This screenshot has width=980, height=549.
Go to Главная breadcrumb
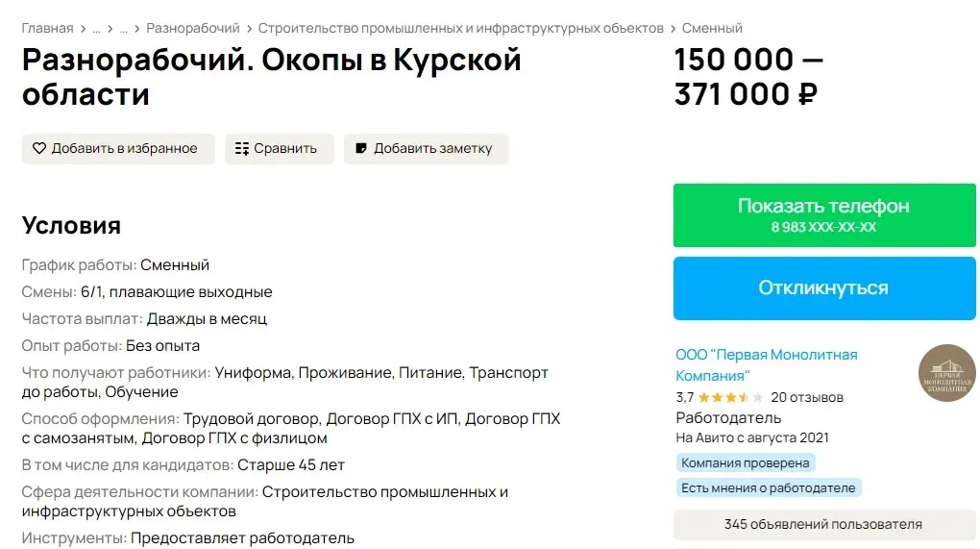click(47, 28)
